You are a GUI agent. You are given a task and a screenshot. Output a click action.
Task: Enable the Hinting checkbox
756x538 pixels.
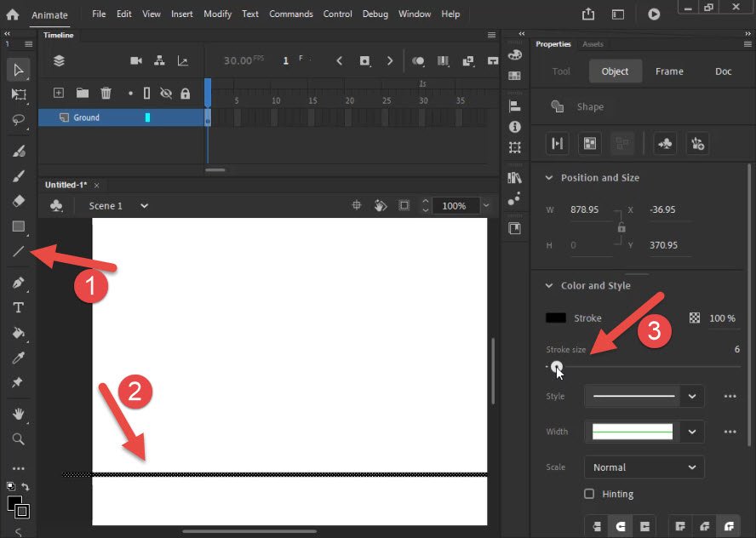click(588, 494)
